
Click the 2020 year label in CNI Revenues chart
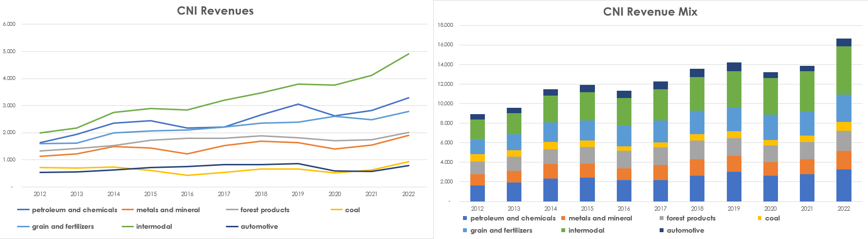pos(335,194)
